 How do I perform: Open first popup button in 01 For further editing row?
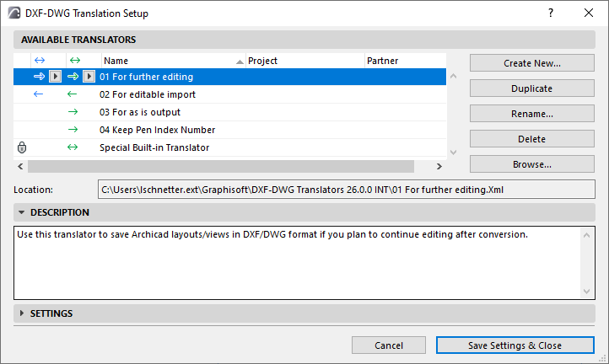coord(55,77)
